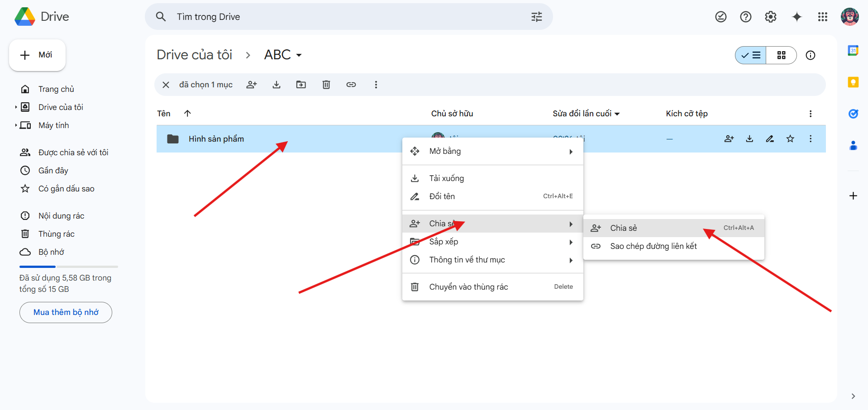Toggle the view details info panel
Viewport: 868px width, 410px height.
pyautogui.click(x=810, y=55)
